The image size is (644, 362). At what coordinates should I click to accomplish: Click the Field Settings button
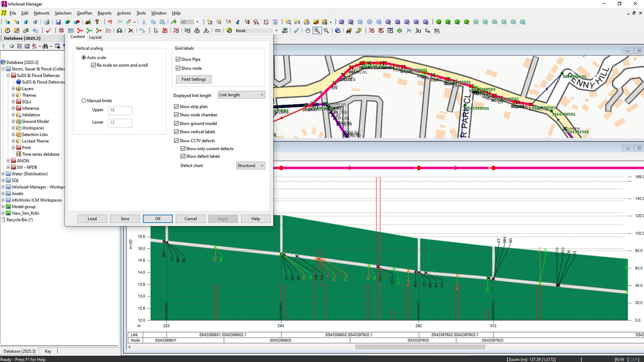(x=194, y=79)
